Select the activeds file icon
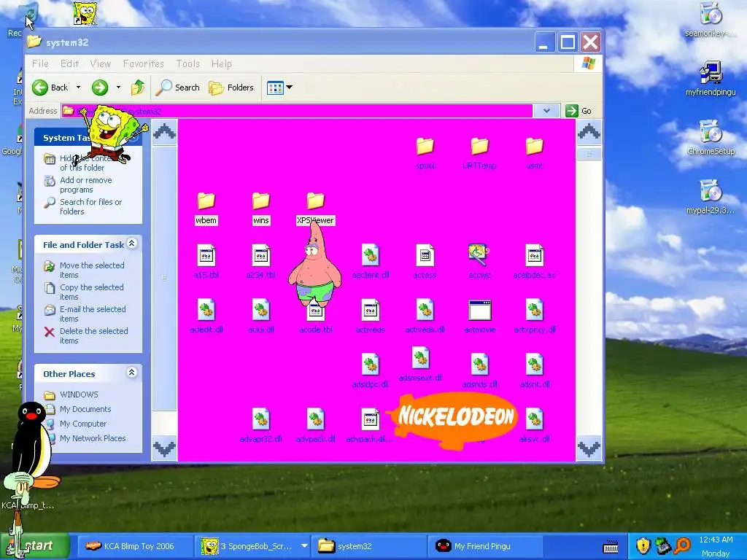Screen dimensions: 747x560 click(x=370, y=310)
